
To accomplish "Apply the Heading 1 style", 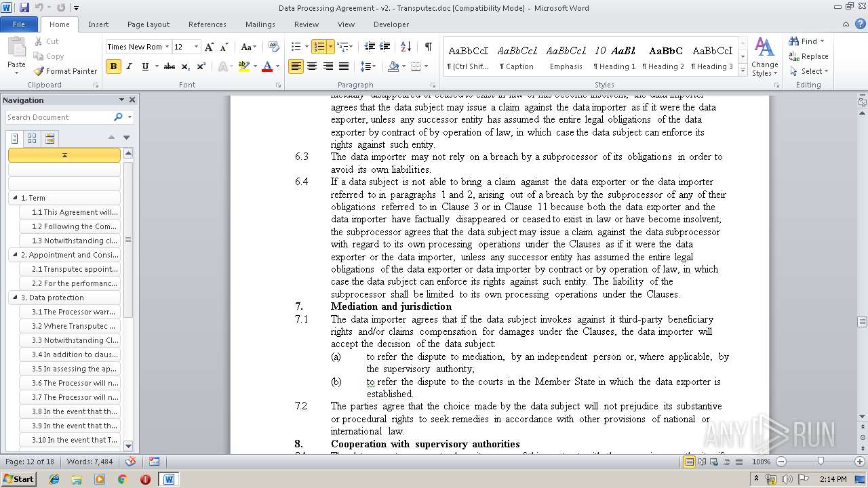I will point(614,58).
